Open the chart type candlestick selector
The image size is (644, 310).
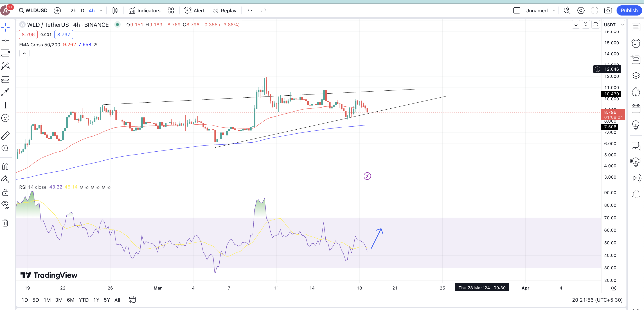[115, 11]
